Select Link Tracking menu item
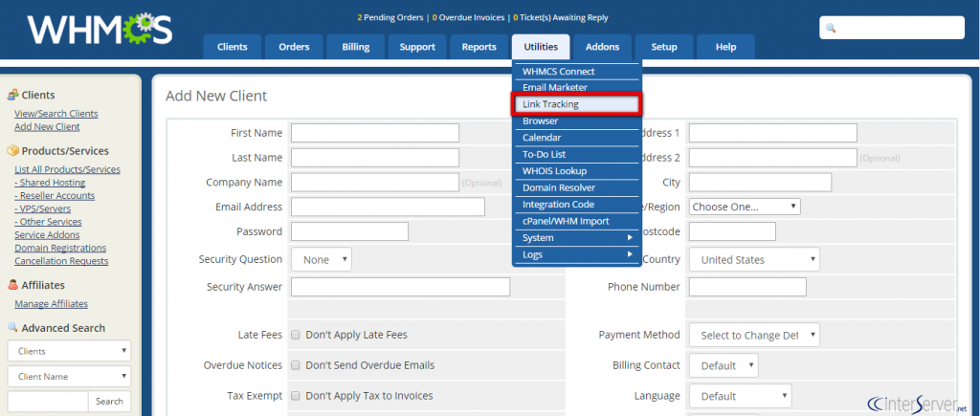Screen dimensions: 980x416 click(577, 104)
